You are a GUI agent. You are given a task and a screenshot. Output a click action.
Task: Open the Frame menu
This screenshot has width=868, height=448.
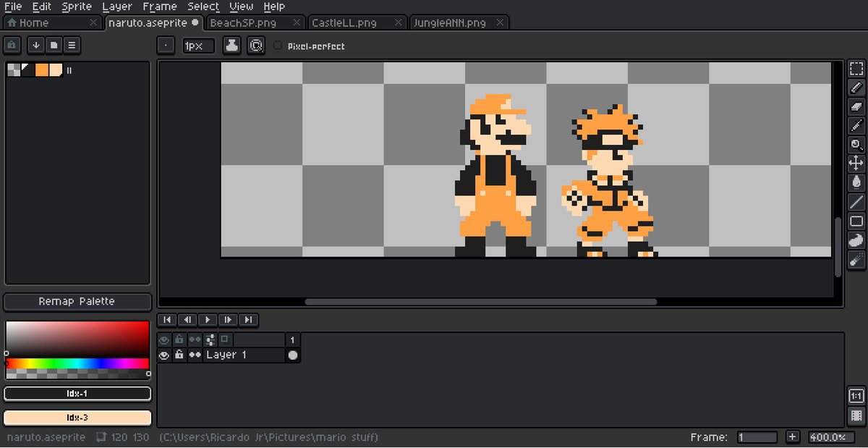point(160,7)
